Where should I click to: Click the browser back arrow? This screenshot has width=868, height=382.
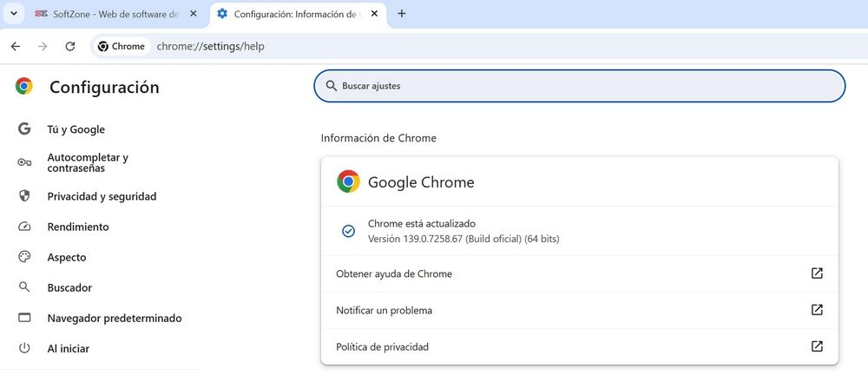[x=15, y=46]
